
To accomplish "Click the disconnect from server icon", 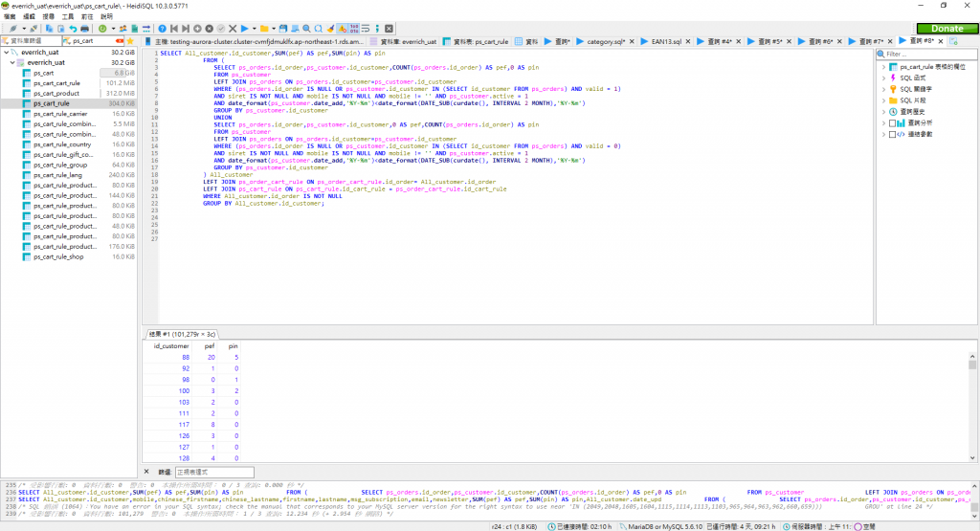I will tap(33, 29).
